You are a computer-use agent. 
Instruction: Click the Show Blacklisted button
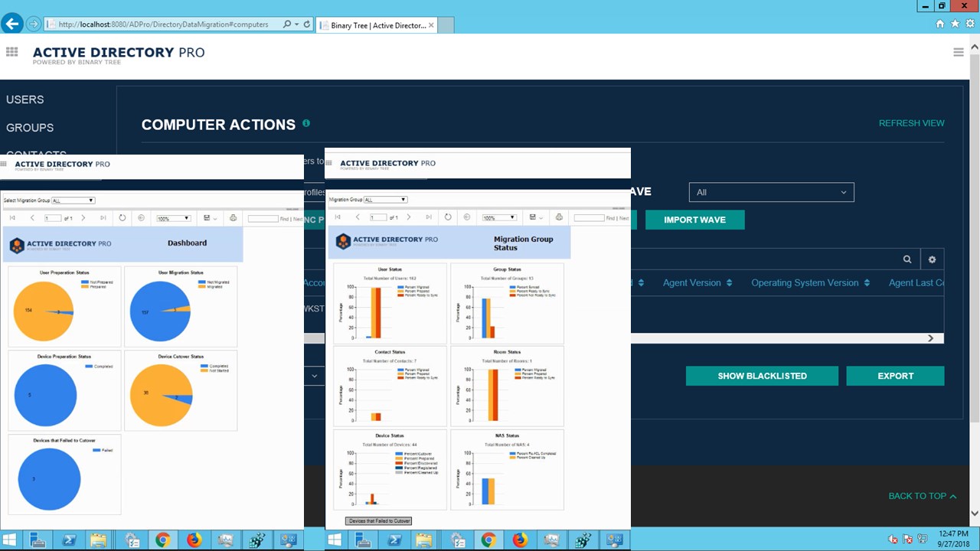[x=762, y=376]
